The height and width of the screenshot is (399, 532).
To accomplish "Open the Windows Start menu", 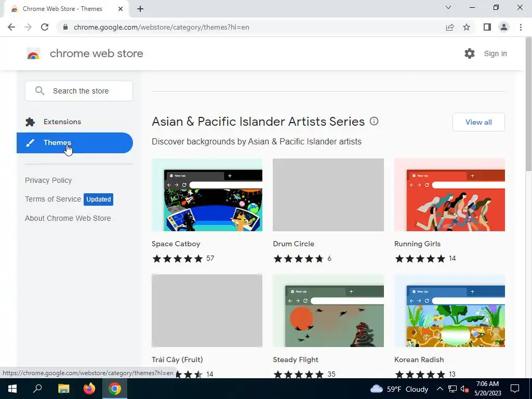I will pyautogui.click(x=12, y=389).
